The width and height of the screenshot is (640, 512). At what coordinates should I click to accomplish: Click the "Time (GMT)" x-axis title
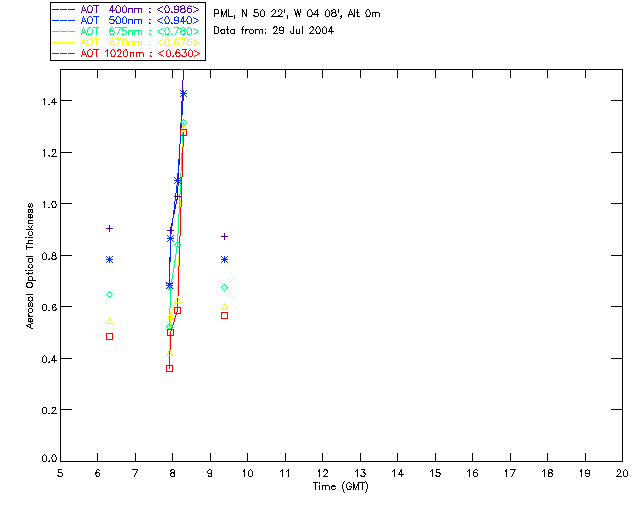click(341, 487)
